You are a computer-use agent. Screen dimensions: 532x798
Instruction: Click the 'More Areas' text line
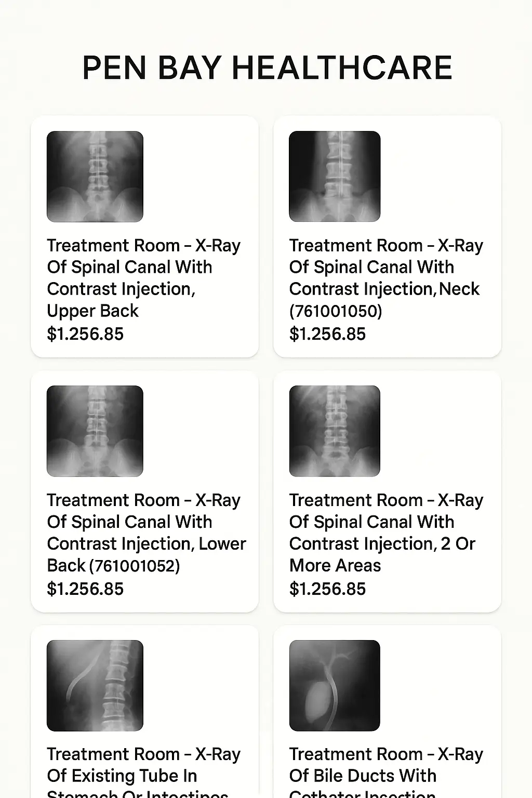335,565
